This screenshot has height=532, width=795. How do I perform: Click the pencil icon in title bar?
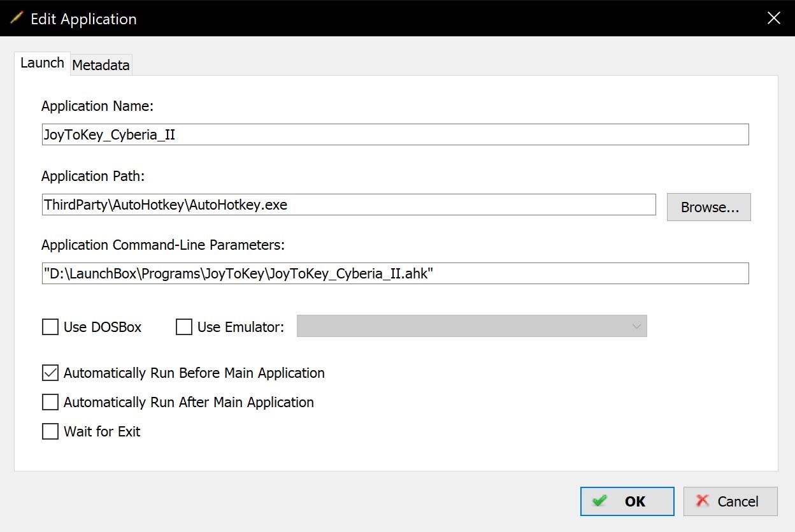coord(17,18)
